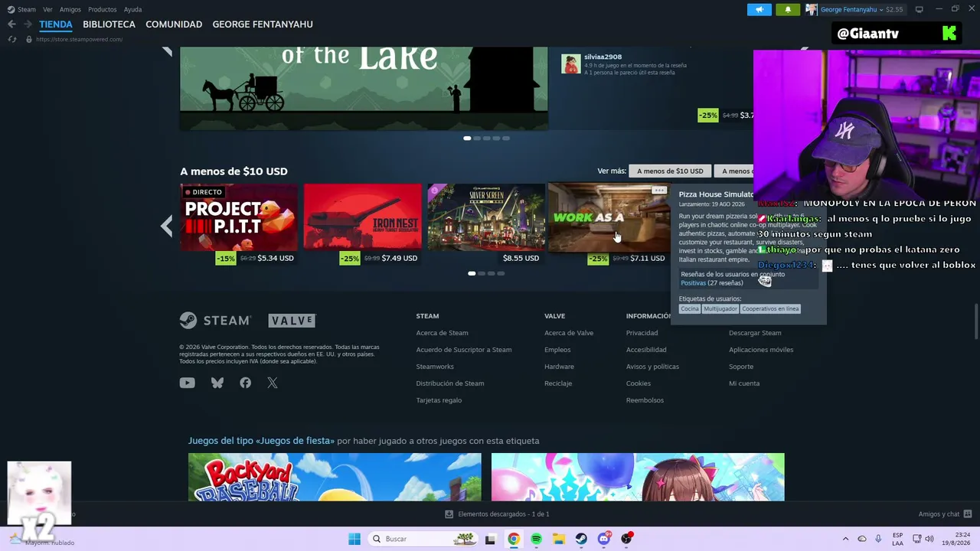The image size is (980, 551).
Task: Click the microphone tray icon
Action: pos(878,539)
